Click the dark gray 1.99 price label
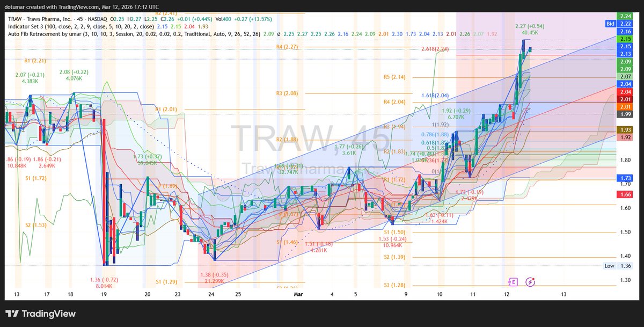This screenshot has width=644, height=327. tap(625, 114)
